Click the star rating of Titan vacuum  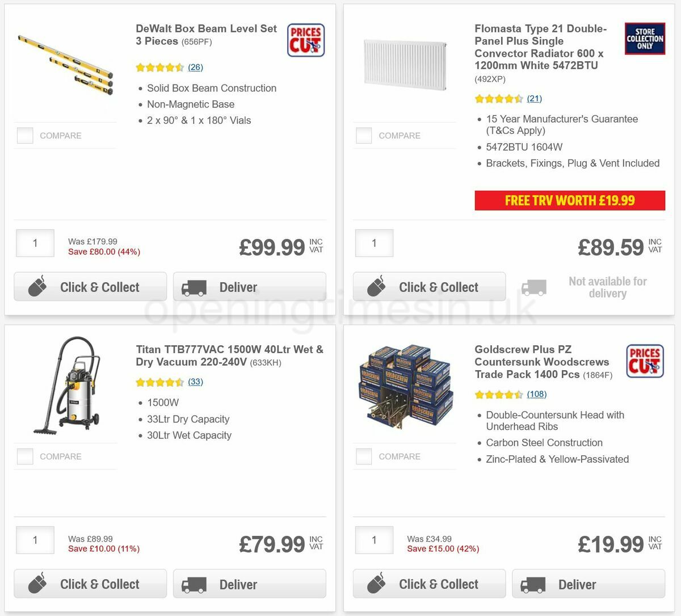[159, 382]
